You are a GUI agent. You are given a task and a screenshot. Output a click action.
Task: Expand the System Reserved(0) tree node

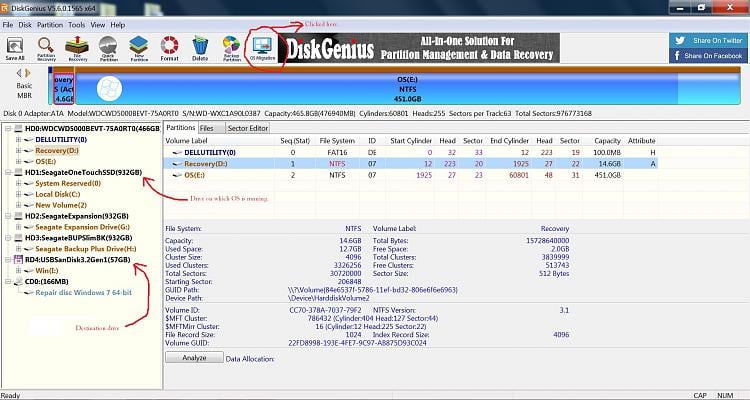[19, 183]
